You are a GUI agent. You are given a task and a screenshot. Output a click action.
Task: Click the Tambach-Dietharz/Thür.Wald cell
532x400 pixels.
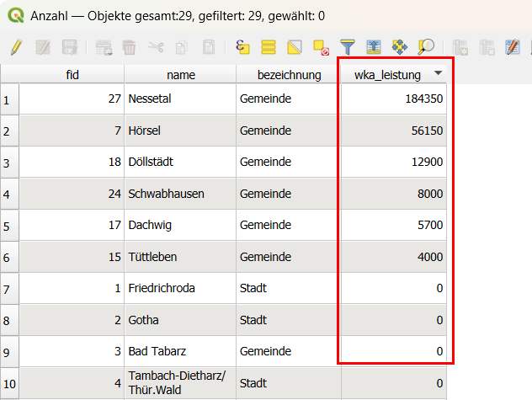pos(180,383)
